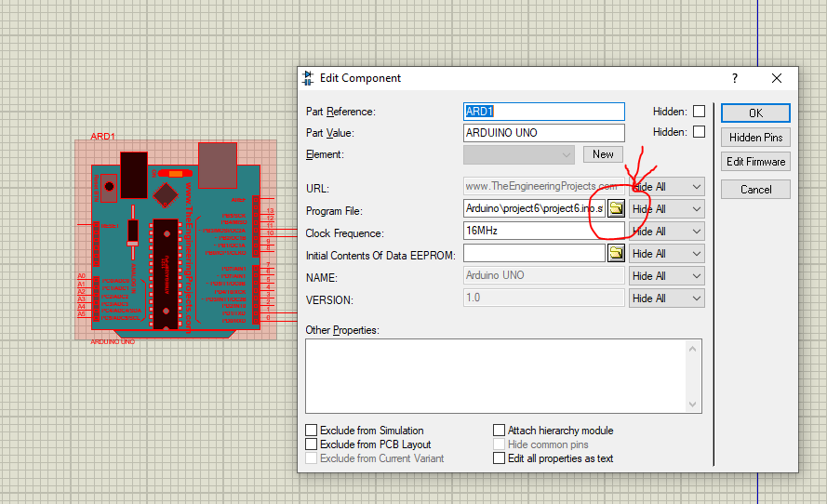This screenshot has width=827, height=504.
Task: Click the New element button
Action: (x=603, y=154)
